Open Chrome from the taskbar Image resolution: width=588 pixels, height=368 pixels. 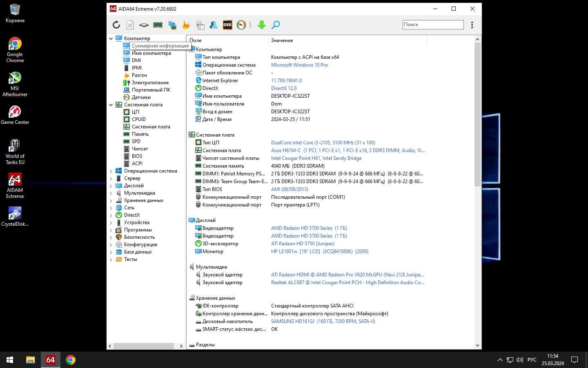(x=71, y=360)
